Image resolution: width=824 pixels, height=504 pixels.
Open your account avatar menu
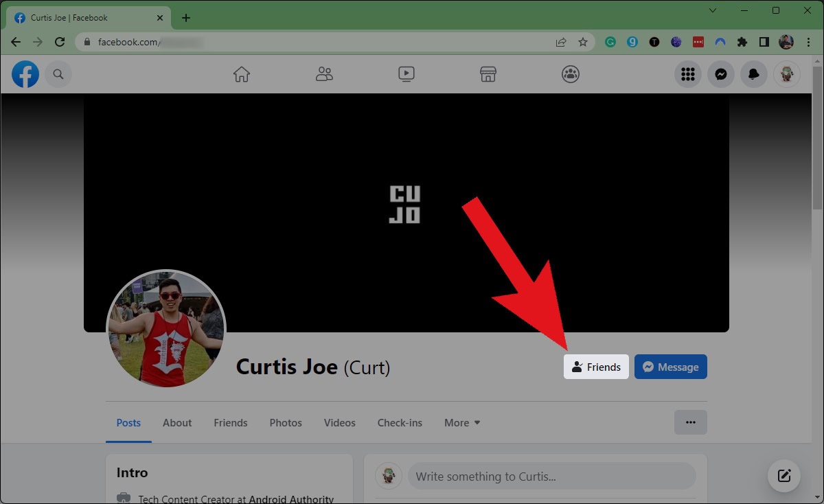pyautogui.click(x=787, y=74)
